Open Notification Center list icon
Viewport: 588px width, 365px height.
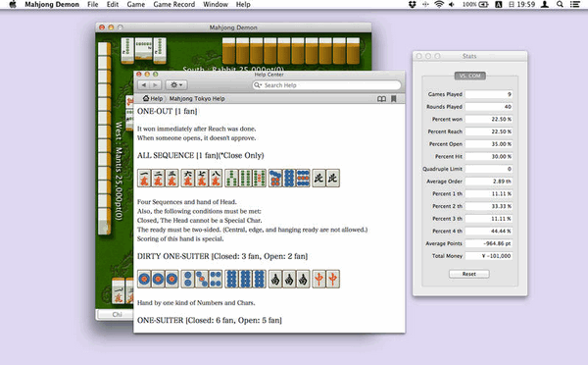click(574, 5)
